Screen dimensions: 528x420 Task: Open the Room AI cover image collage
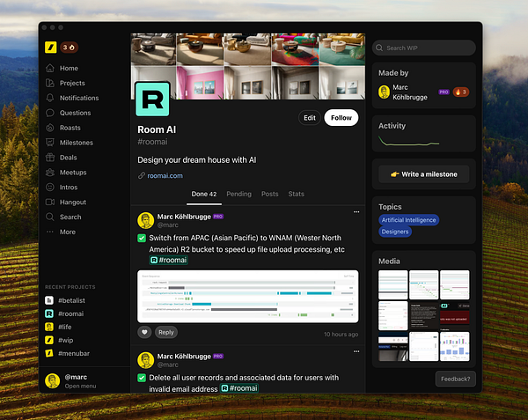[x=248, y=66]
